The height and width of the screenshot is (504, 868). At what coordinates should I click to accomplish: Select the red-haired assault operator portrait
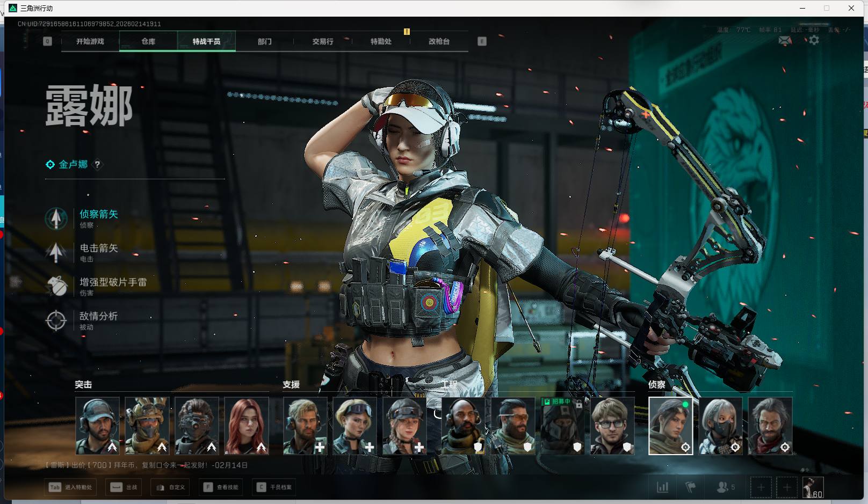coord(246,426)
